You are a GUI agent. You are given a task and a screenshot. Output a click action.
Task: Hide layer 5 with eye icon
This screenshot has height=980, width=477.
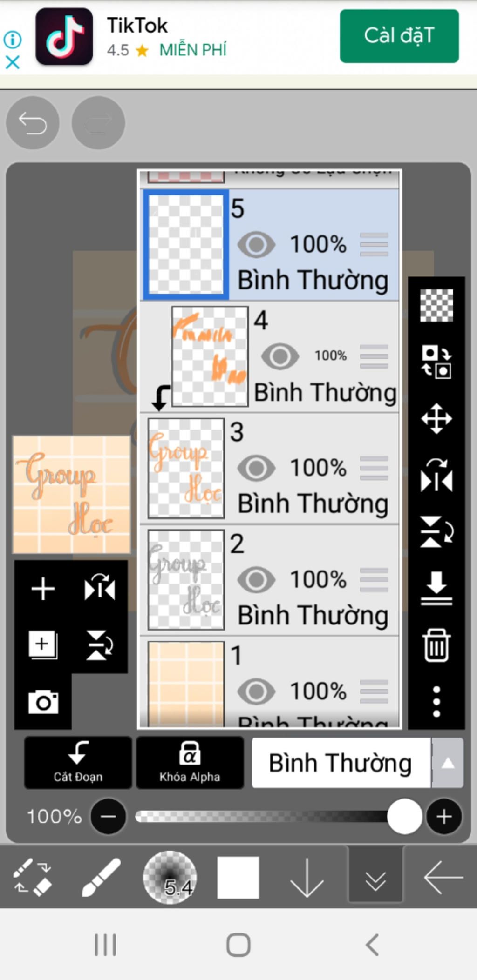[x=256, y=245]
